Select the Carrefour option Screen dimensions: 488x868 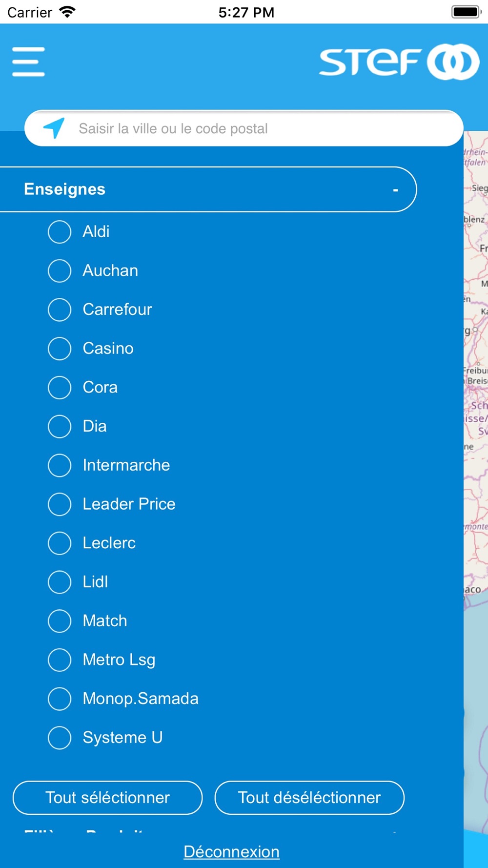click(100, 310)
